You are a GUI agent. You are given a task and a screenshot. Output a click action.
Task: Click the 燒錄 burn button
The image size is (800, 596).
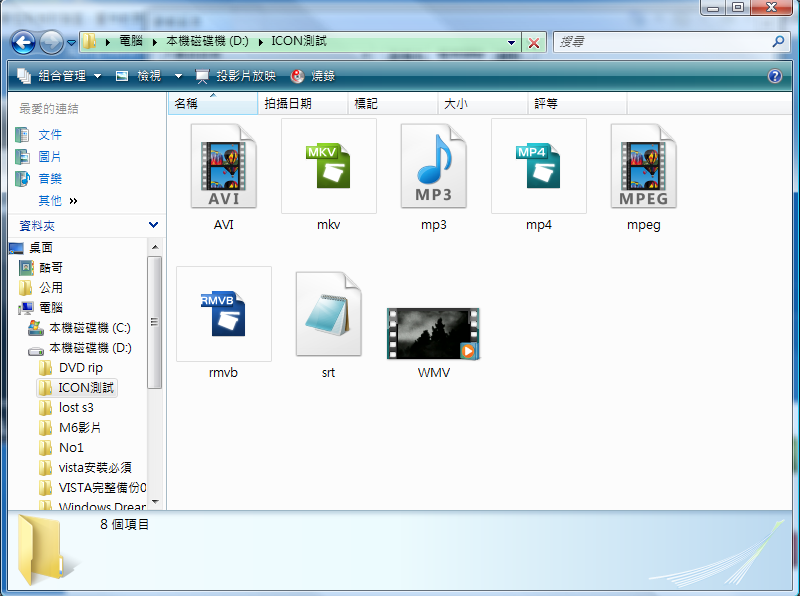313,76
